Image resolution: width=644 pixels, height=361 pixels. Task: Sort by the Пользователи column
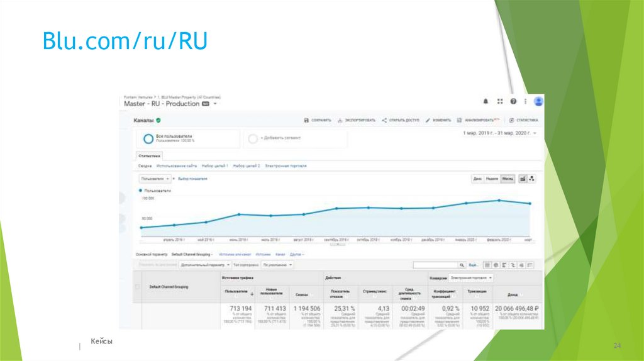point(237,293)
